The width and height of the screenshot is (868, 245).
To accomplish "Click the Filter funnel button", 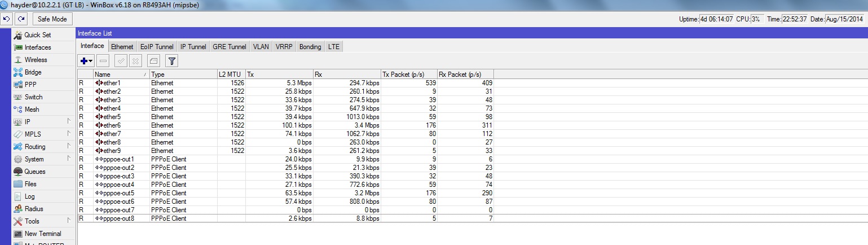I will tap(172, 60).
